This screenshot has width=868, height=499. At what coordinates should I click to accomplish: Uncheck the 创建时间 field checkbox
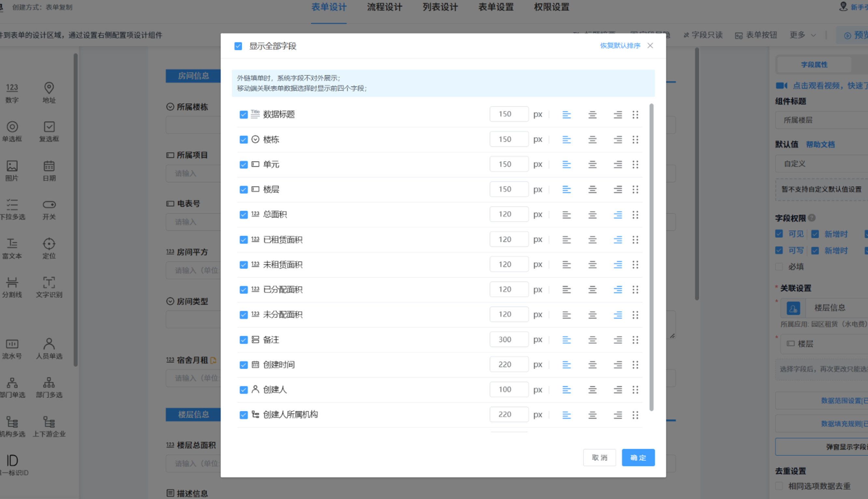click(244, 365)
